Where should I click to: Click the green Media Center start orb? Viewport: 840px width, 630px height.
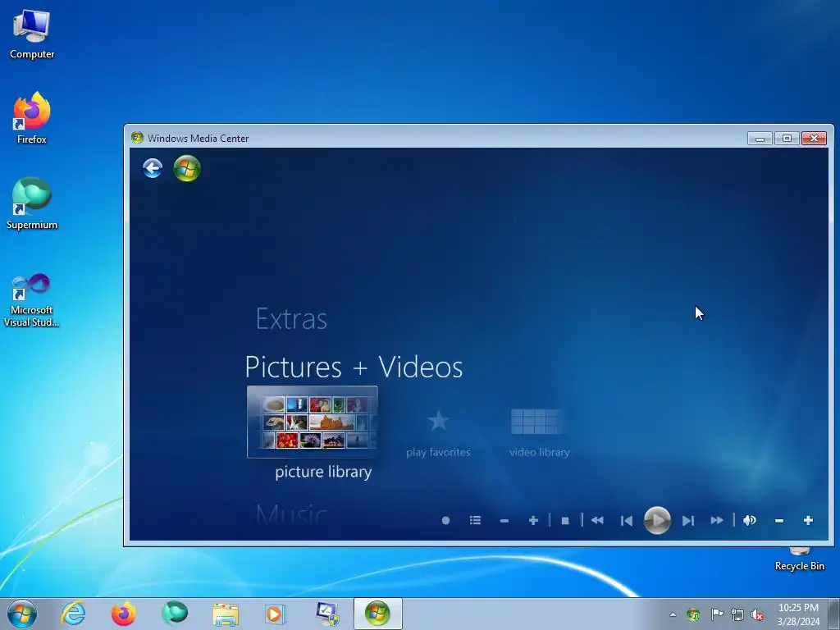[x=187, y=168]
